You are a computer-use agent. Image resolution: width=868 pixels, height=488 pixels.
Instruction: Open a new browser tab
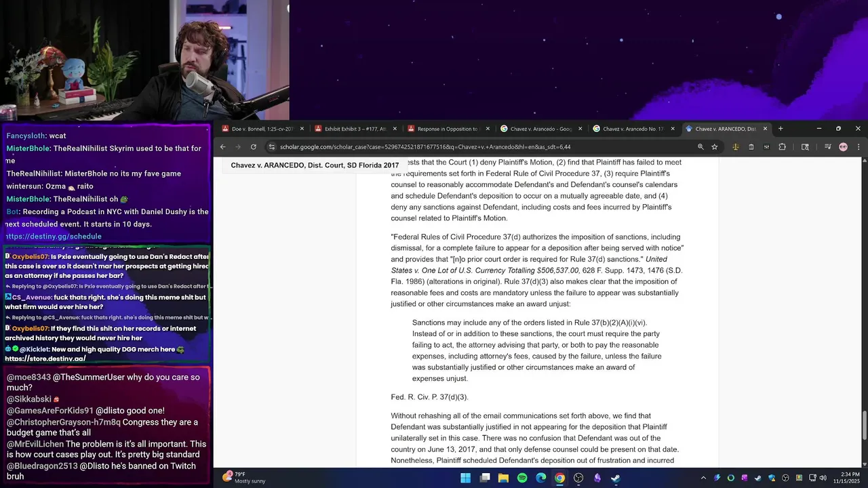tap(781, 129)
